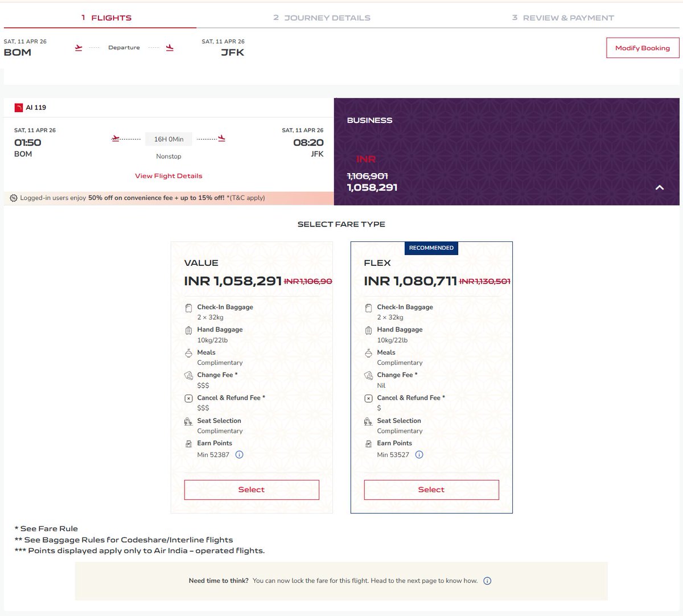Click info icon next to Min 53527
This screenshot has width=683, height=616.
[x=419, y=454]
